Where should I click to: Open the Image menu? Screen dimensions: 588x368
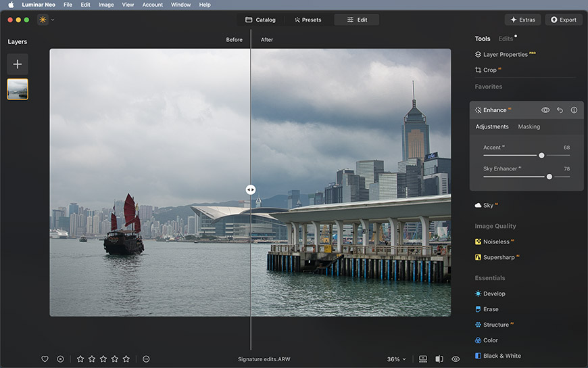click(106, 5)
